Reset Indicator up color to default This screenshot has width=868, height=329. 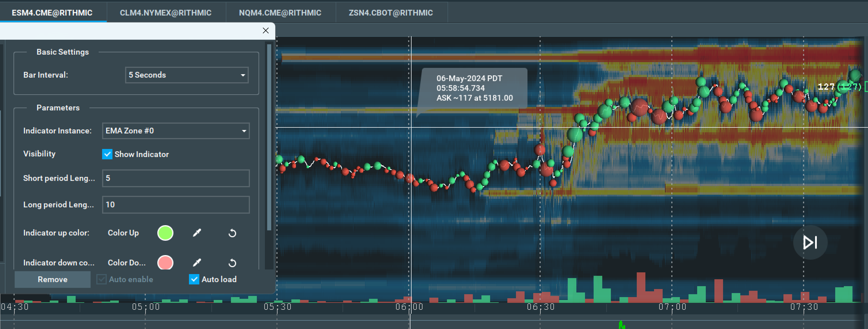coord(232,233)
